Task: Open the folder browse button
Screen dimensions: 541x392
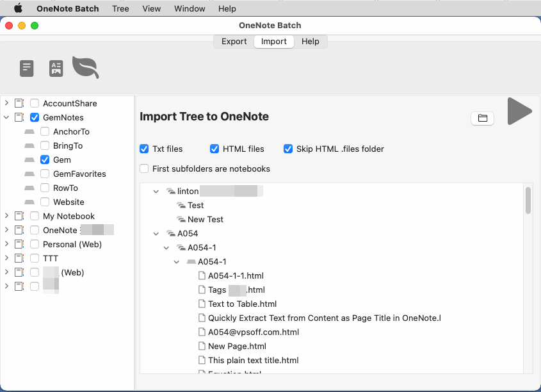Action: tap(482, 118)
